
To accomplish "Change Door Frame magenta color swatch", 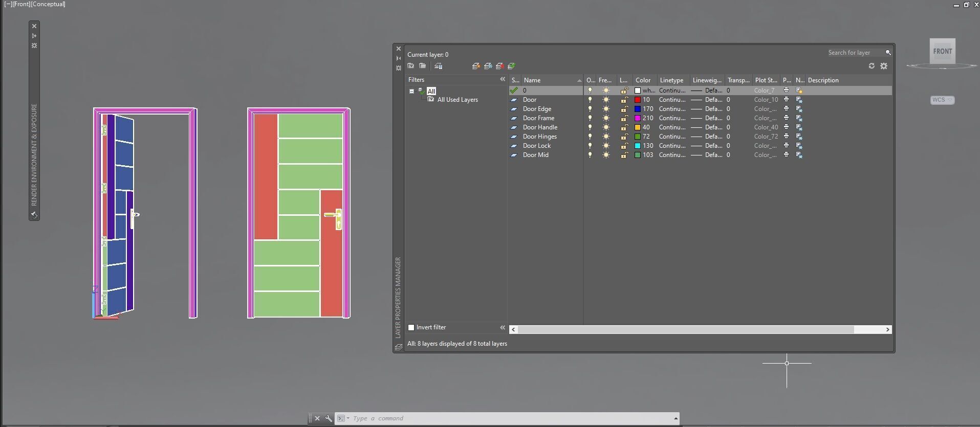I will point(638,118).
